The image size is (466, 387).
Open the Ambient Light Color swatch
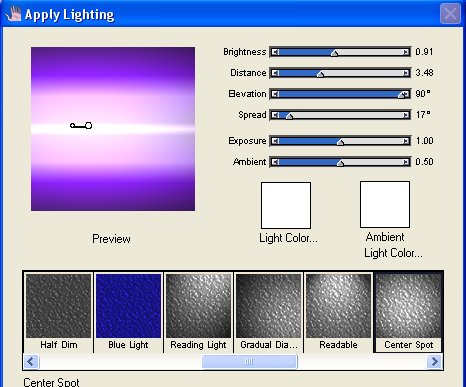click(385, 204)
